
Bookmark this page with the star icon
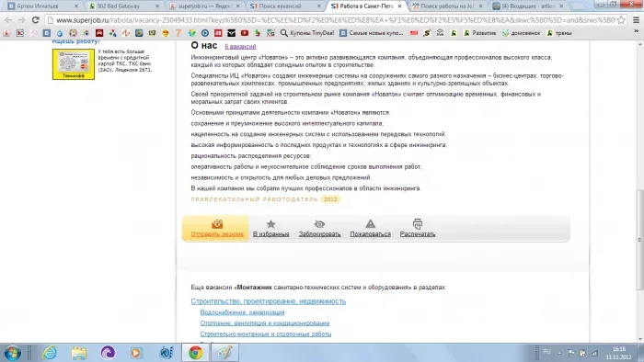click(x=621, y=20)
